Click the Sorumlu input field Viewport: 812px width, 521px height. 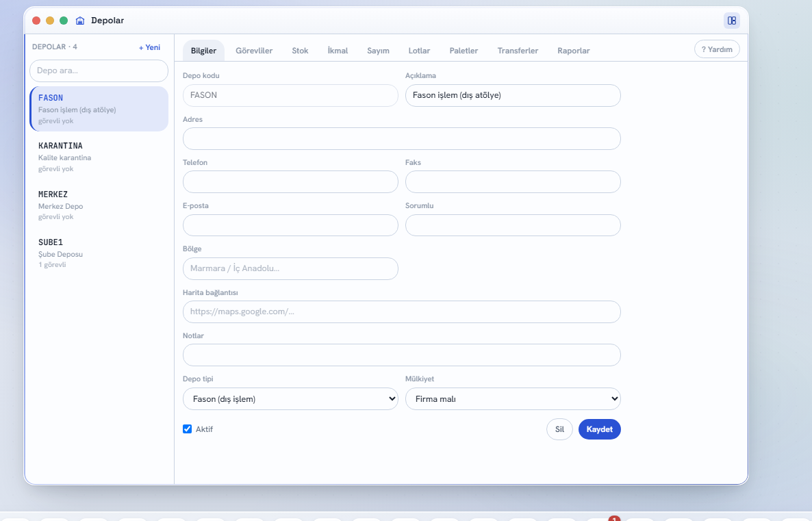[513, 225]
